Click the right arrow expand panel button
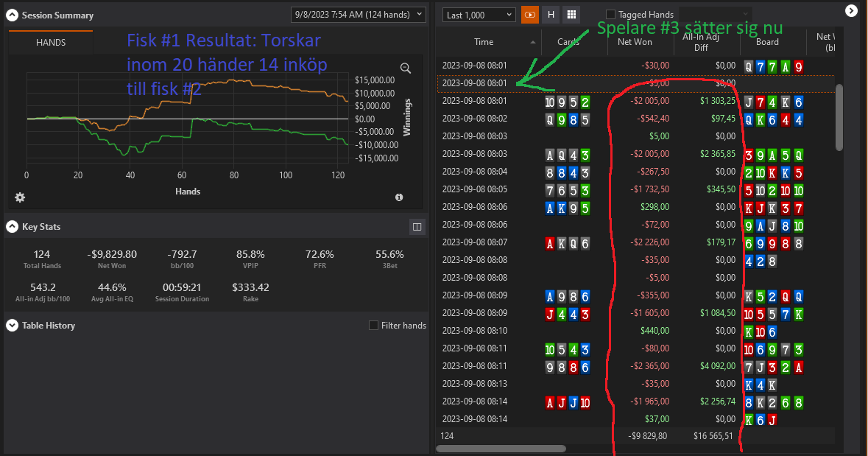Screen dimensions: 868x456 point(851,10)
